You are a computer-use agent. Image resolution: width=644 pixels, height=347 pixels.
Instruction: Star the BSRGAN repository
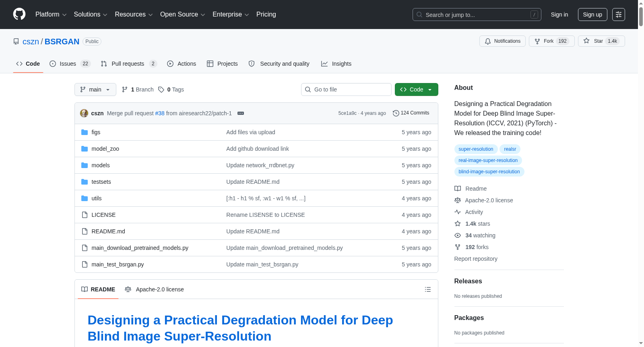[601, 41]
